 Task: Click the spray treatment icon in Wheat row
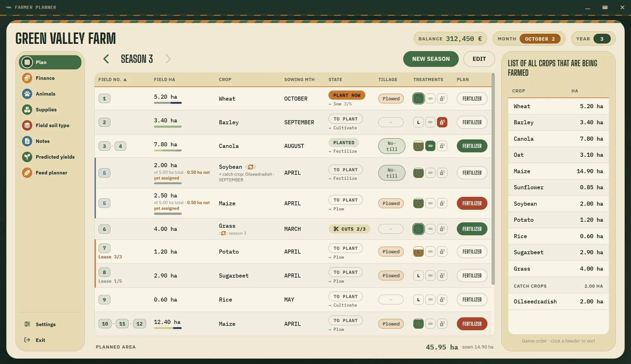(442, 98)
